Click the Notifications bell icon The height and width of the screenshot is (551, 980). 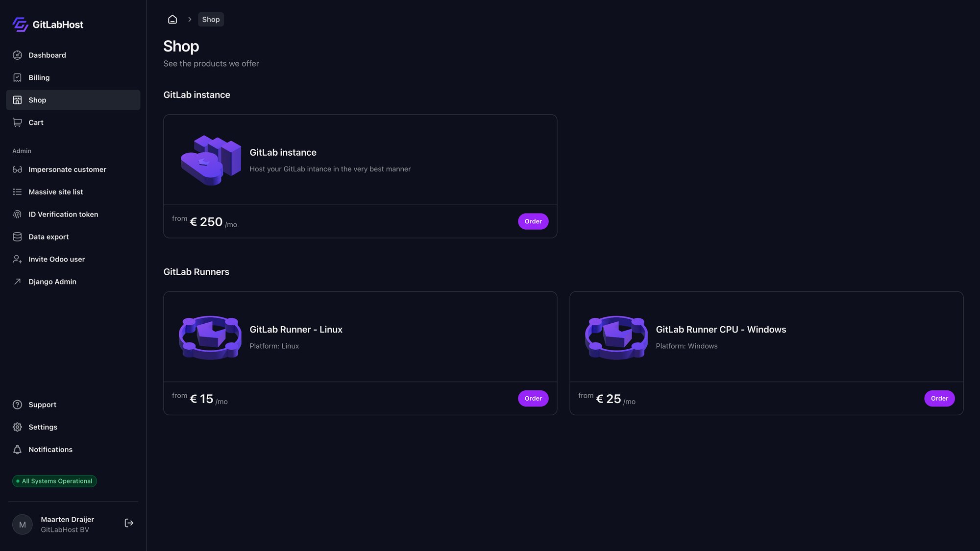[x=17, y=449]
